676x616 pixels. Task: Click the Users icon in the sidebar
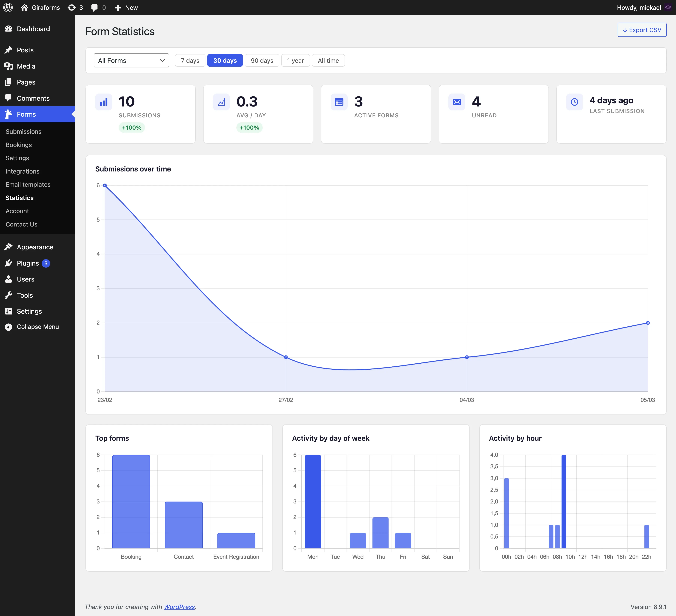pos(9,279)
